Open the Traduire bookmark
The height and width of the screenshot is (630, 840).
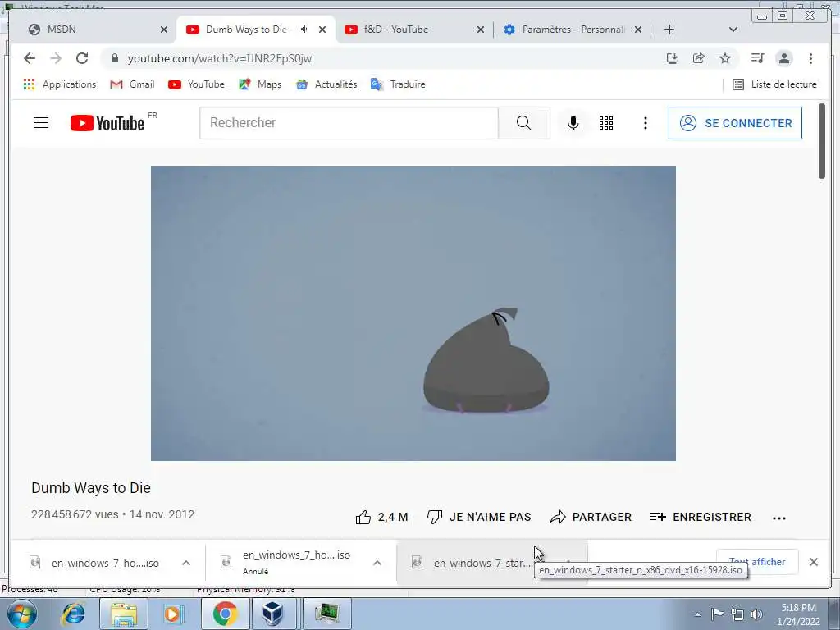point(398,84)
